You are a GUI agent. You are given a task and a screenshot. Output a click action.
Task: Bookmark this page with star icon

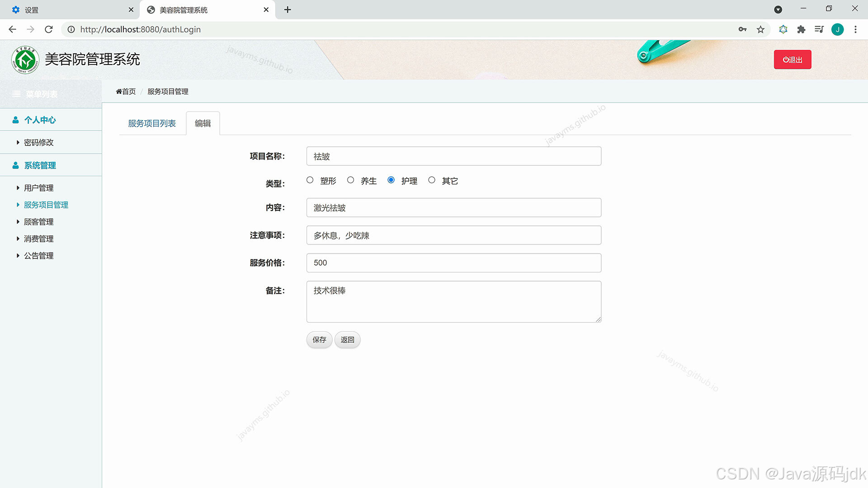click(760, 29)
